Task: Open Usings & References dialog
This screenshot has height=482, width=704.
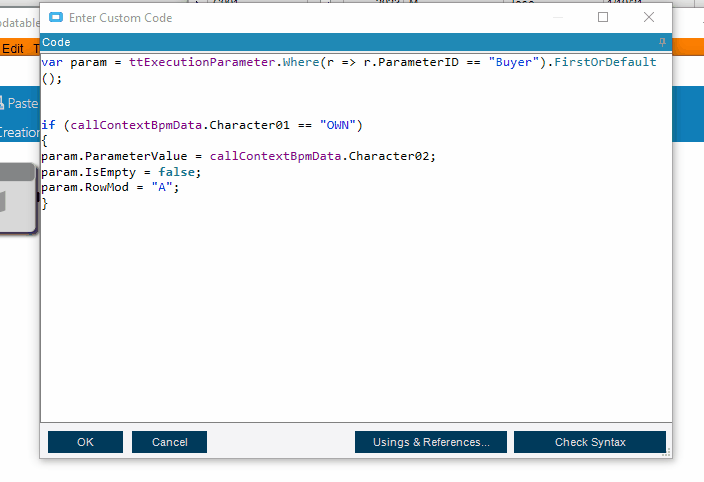Action: pos(431,442)
